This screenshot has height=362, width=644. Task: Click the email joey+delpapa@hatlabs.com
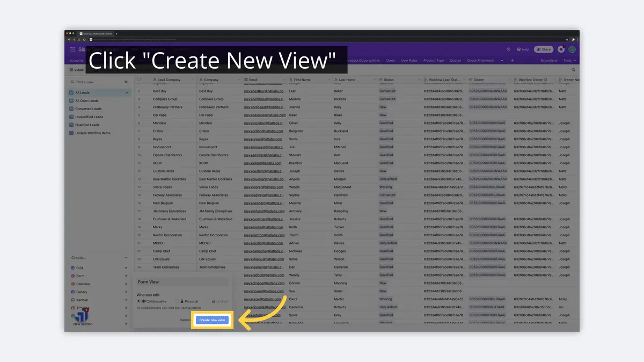[x=265, y=115]
